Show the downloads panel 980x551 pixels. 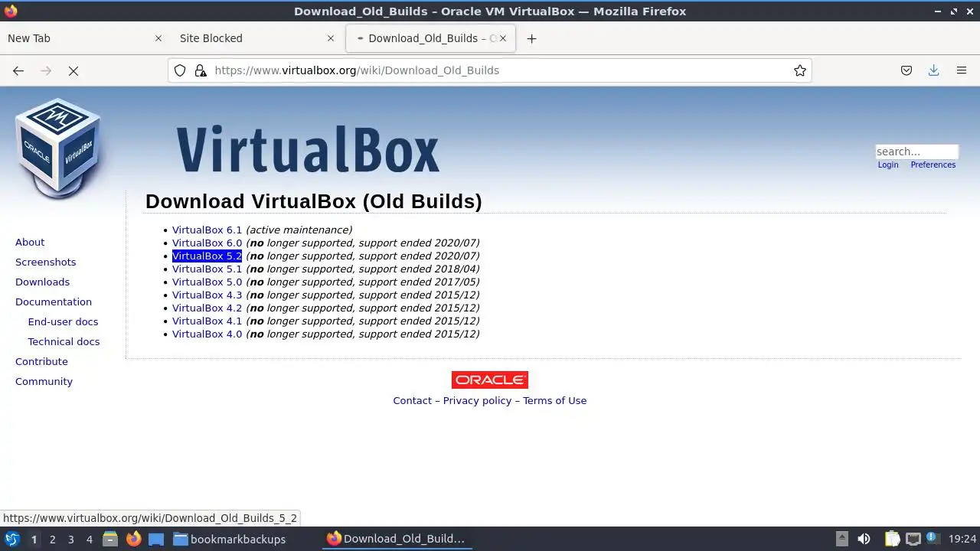934,70
